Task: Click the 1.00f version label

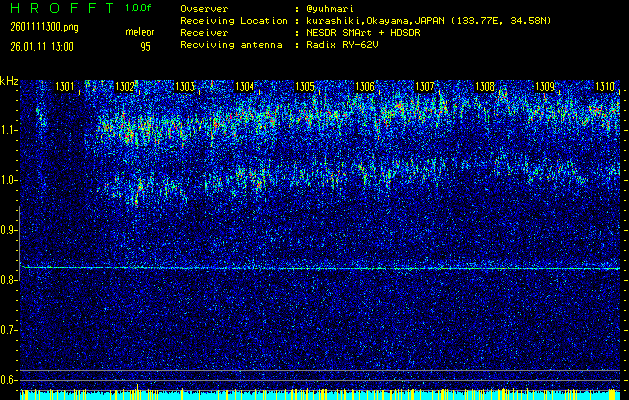Action: pyautogui.click(x=139, y=8)
